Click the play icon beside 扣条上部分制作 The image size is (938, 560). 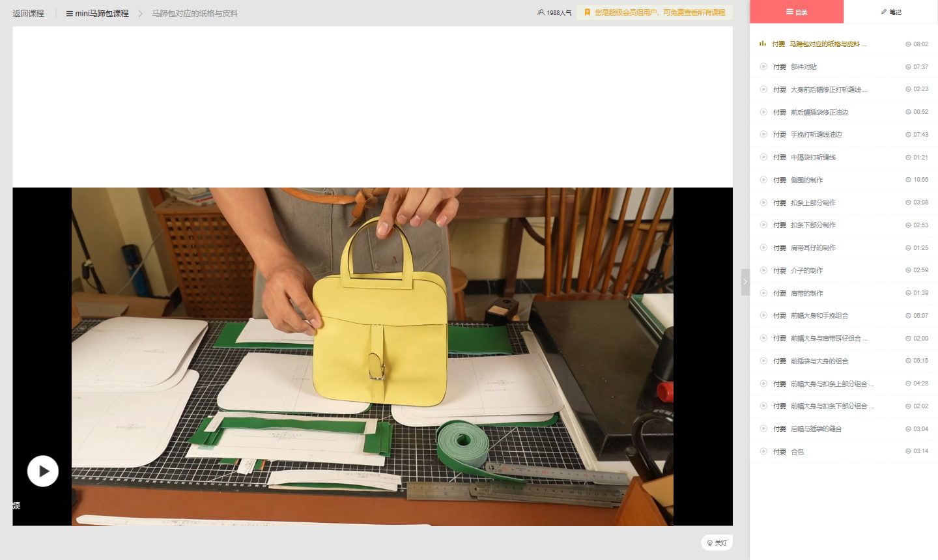click(x=763, y=203)
